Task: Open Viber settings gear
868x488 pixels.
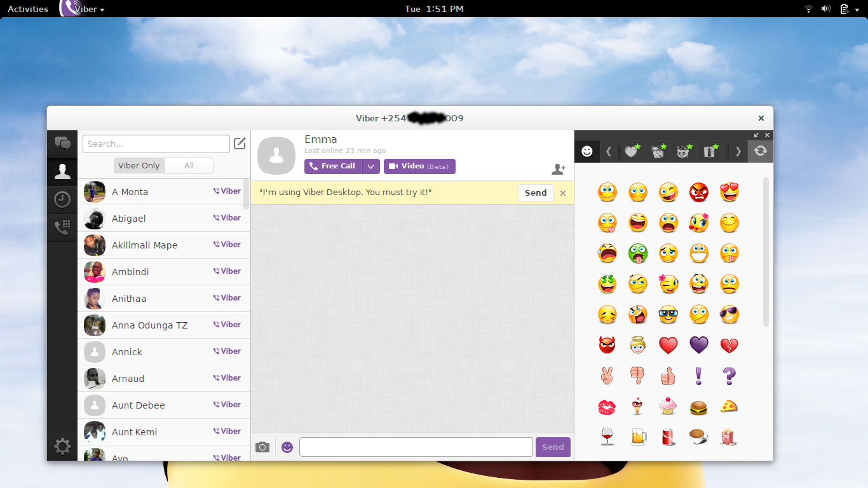Action: (62, 447)
